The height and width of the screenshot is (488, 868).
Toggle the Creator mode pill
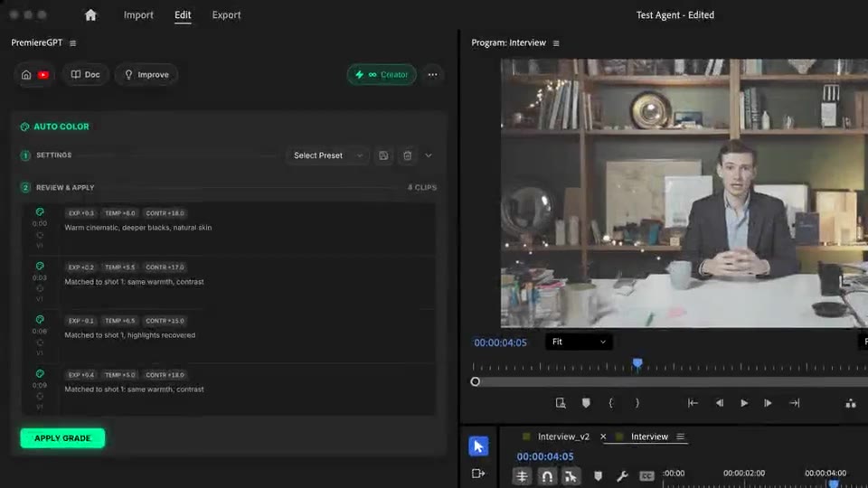tap(382, 75)
